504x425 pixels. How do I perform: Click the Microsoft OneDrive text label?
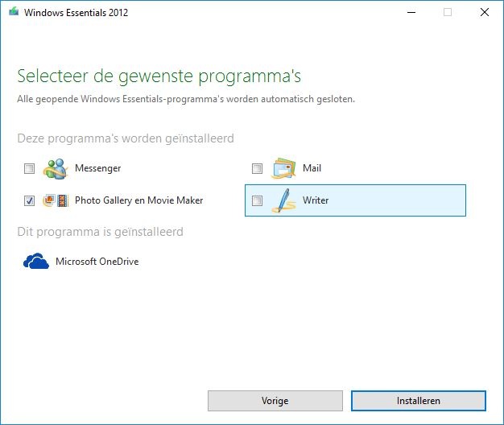coord(97,262)
